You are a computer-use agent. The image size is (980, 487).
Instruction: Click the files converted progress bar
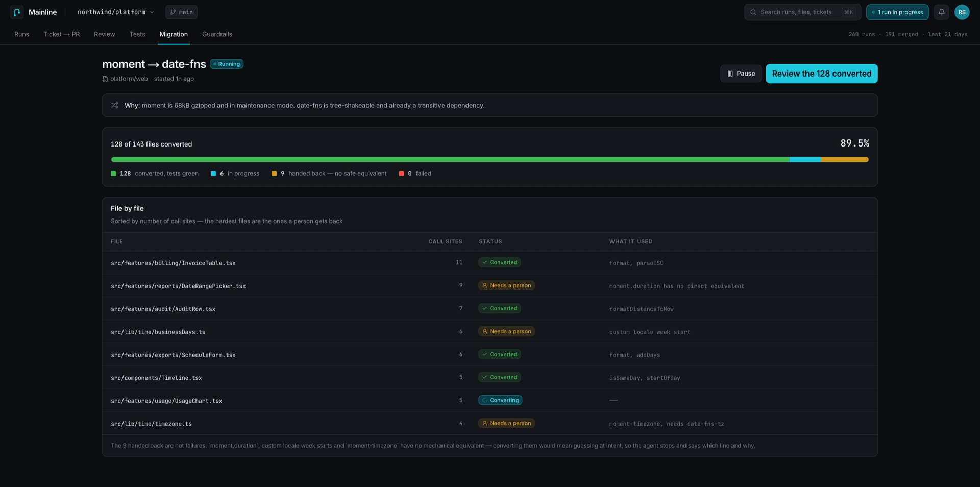pyautogui.click(x=490, y=160)
